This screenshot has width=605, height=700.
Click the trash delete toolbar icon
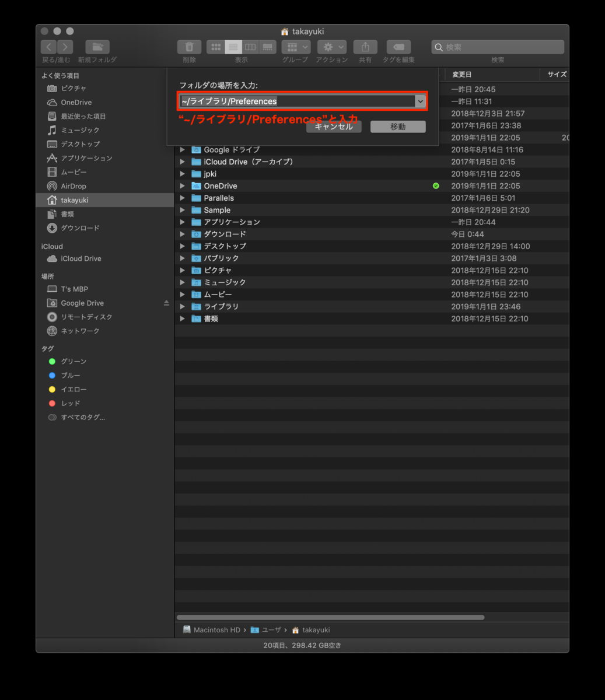point(189,47)
